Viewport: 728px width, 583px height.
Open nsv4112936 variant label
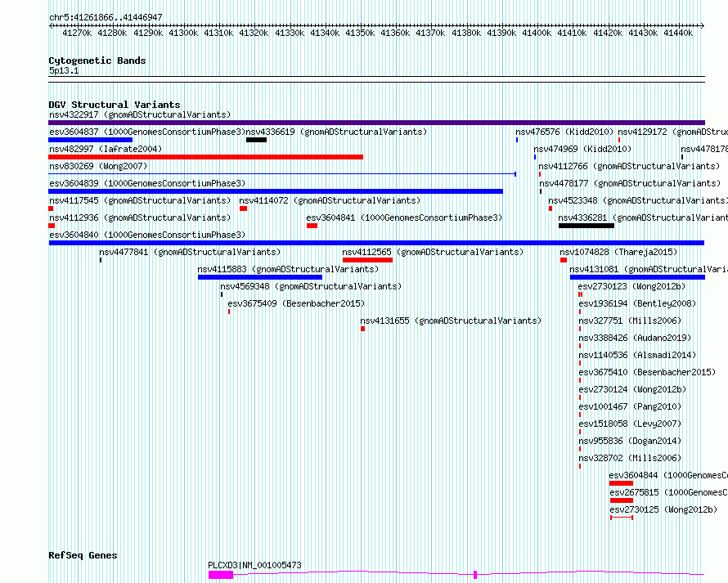[140, 218]
